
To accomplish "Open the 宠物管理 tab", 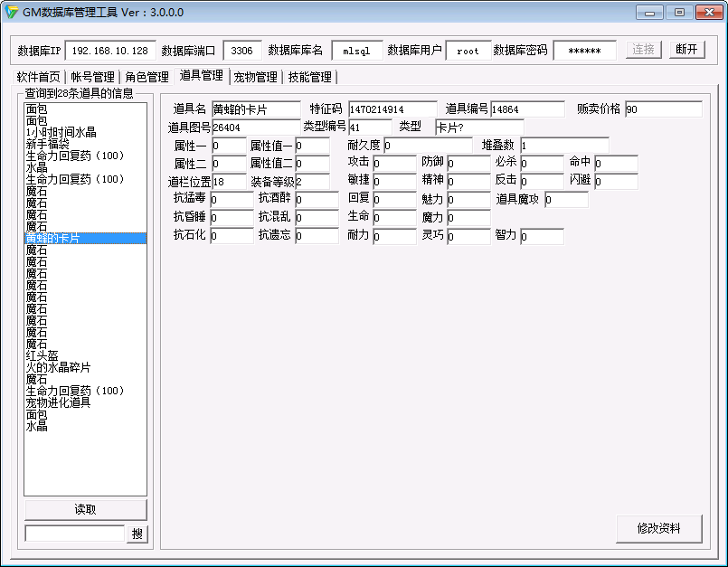I will click(255, 77).
